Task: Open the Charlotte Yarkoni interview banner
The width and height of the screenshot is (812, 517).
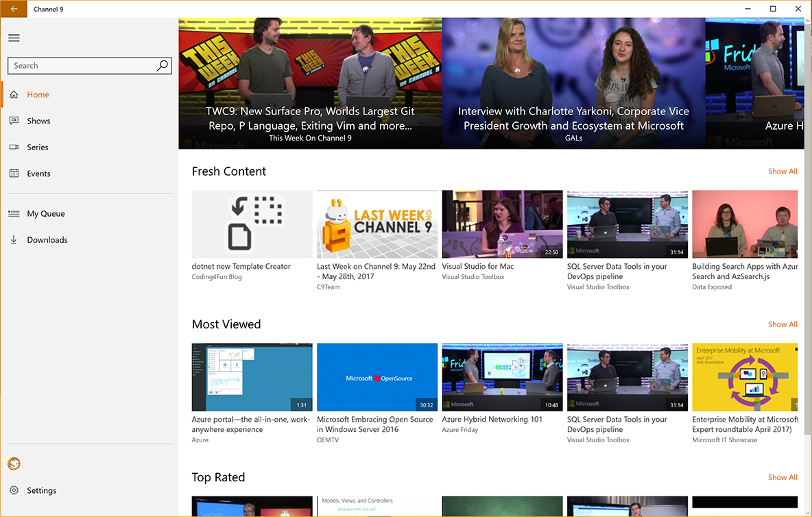Action: click(574, 84)
